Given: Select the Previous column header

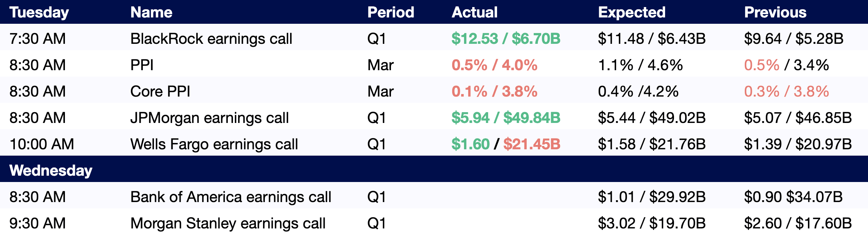Looking at the screenshot, I should click(775, 12).
